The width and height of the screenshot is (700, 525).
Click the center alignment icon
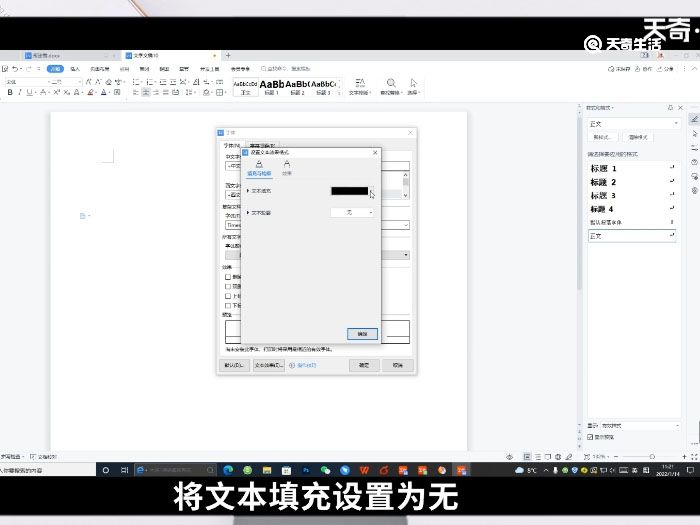[x=146, y=92]
